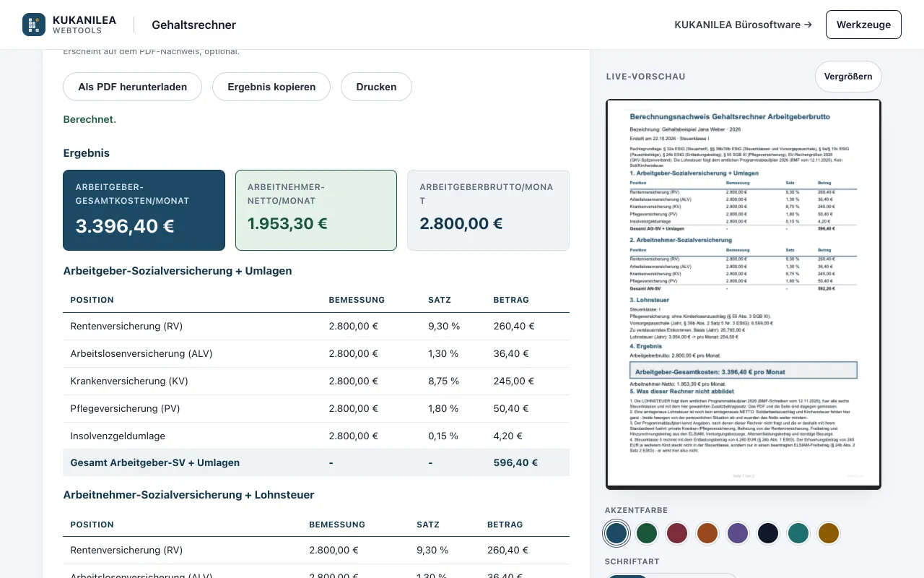
Task: Click 'Gesamt Arbeitgeber-SV + Umlagen' row
Action: click(x=316, y=462)
